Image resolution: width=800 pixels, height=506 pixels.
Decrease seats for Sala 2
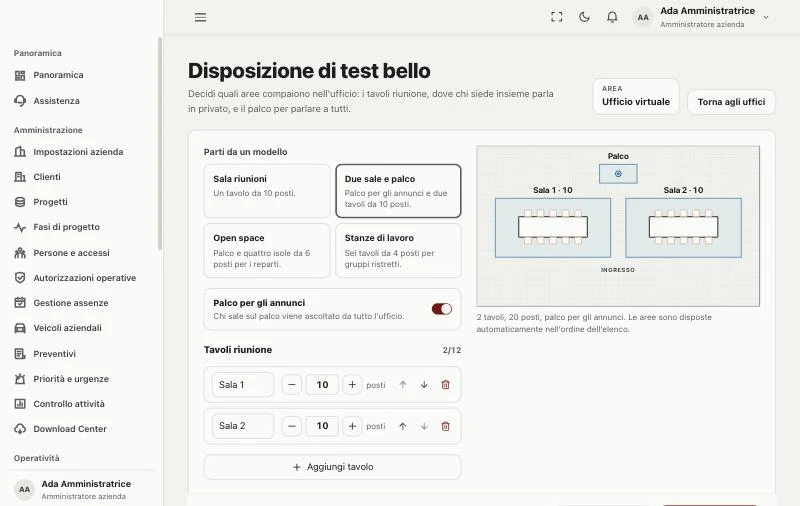coord(292,426)
